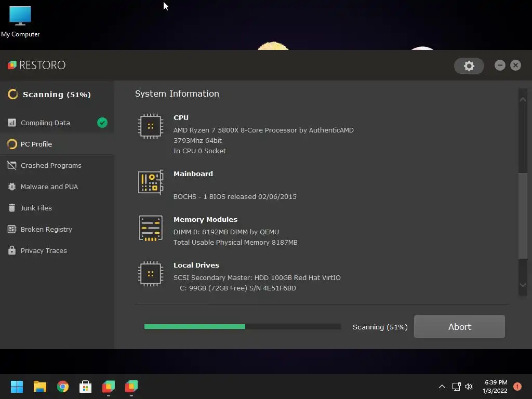Click the Privacy Traces lock icon

[12, 250]
